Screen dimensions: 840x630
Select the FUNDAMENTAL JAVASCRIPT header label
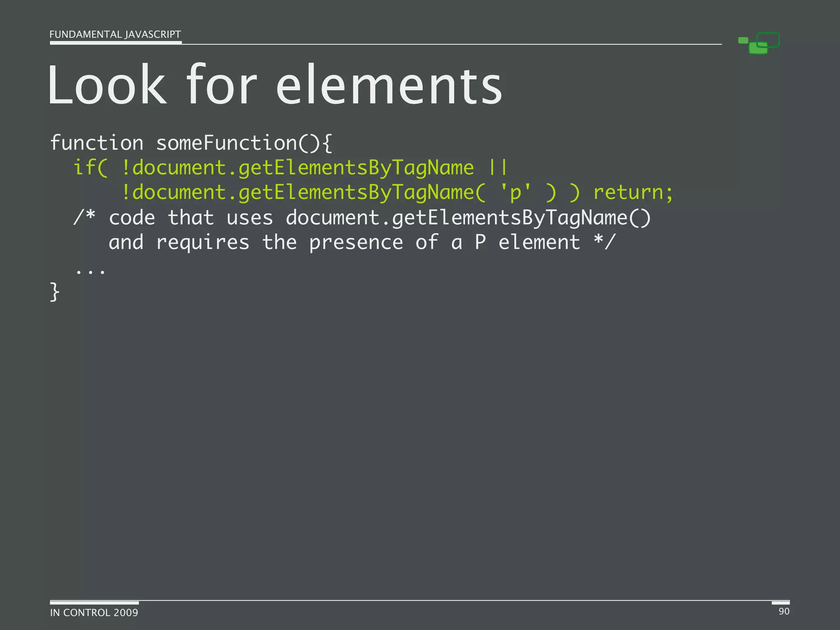(x=115, y=34)
